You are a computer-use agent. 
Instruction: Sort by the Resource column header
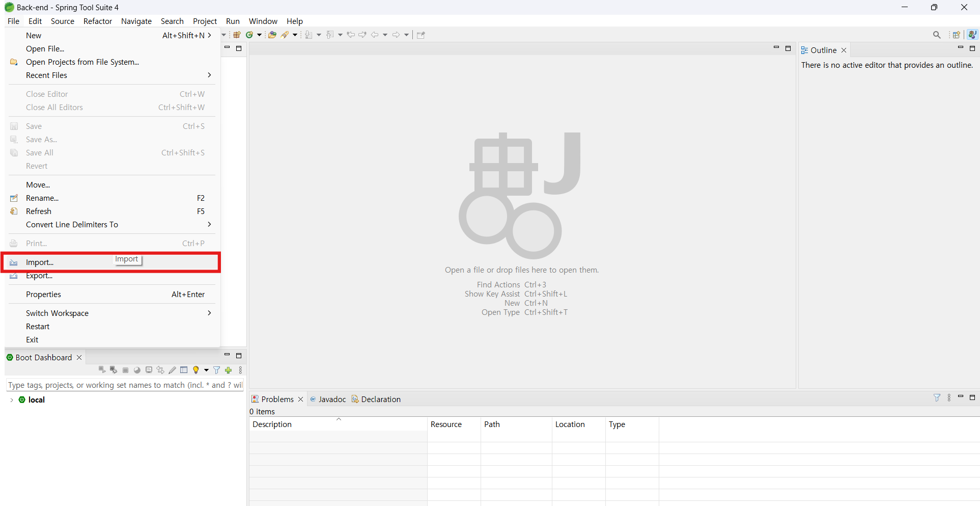point(454,424)
